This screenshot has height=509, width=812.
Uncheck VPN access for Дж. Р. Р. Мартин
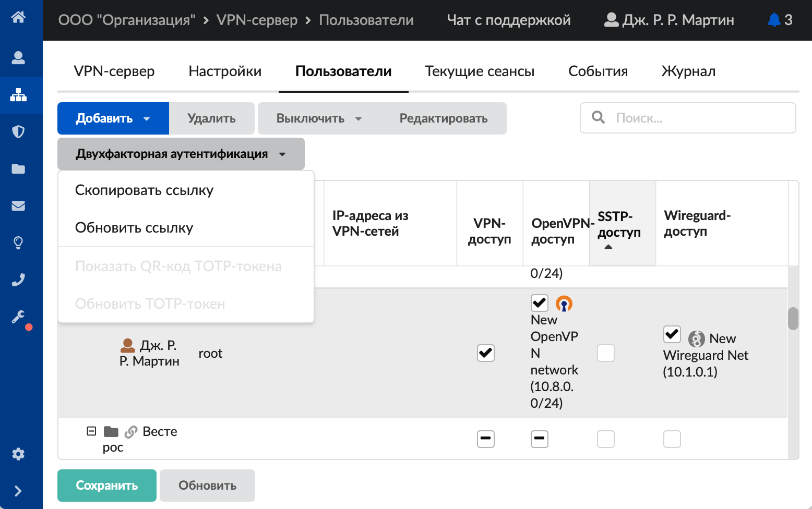pyautogui.click(x=485, y=353)
